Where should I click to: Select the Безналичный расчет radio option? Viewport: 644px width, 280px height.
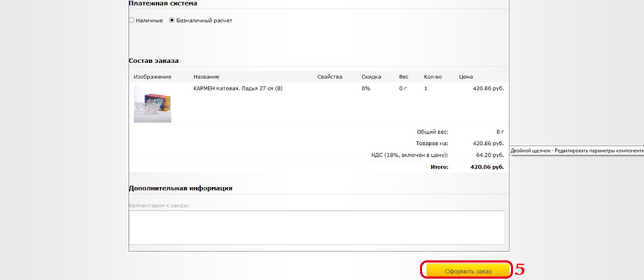point(173,20)
